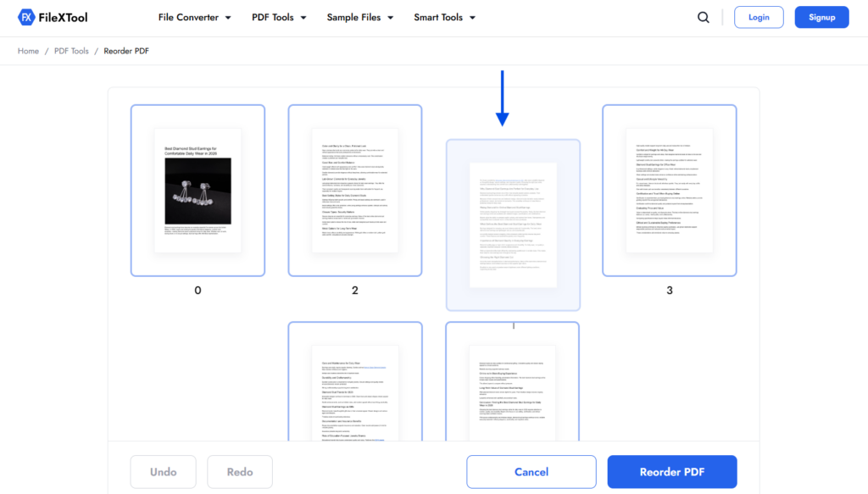868x494 pixels.
Task: Select the highlighted drop-target page thumbnail
Action: 513,225
